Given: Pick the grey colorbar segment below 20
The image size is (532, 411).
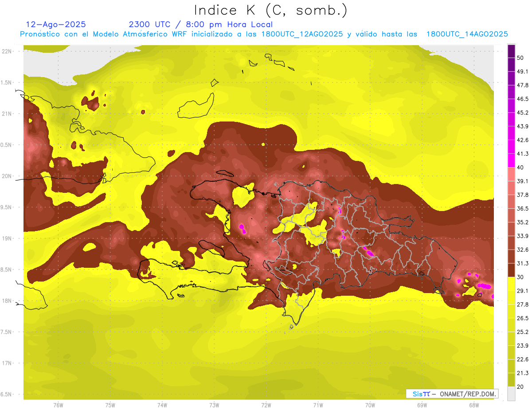Looking at the screenshot, I should (x=511, y=393).
